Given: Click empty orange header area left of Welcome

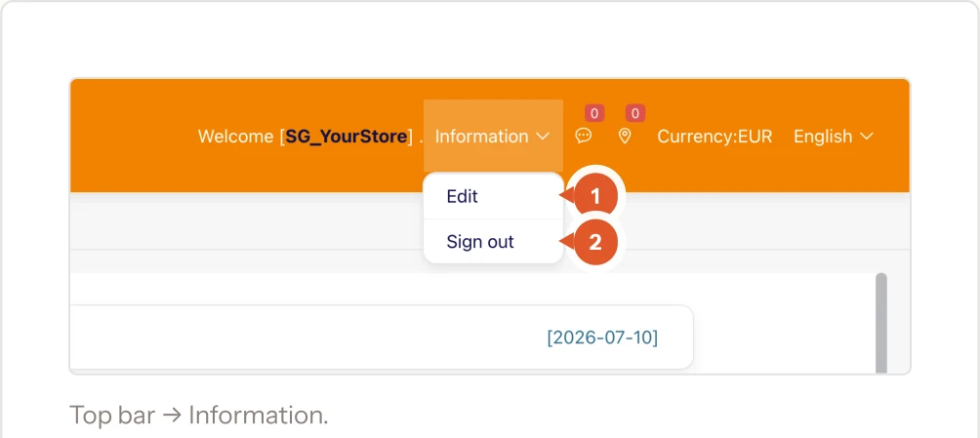Looking at the screenshot, I should (x=131, y=137).
